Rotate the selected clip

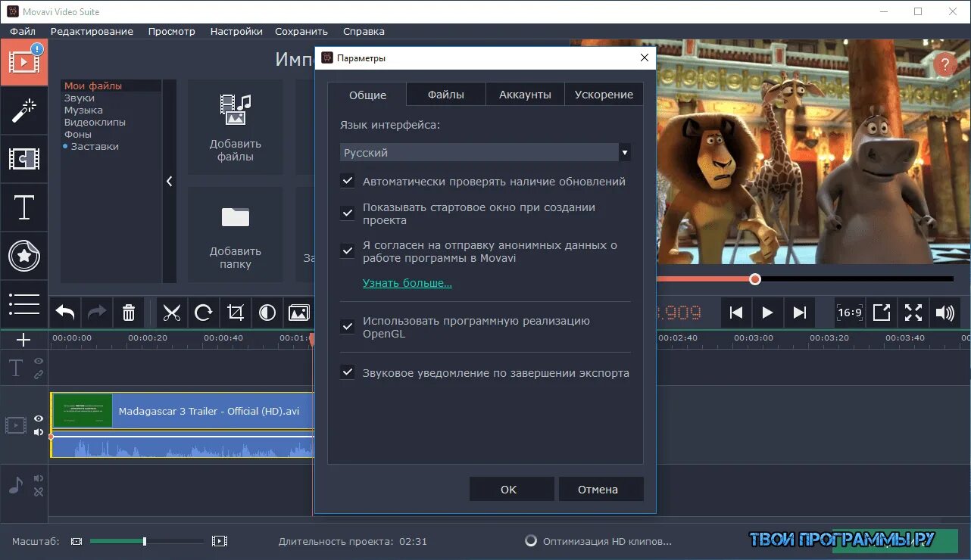[204, 312]
